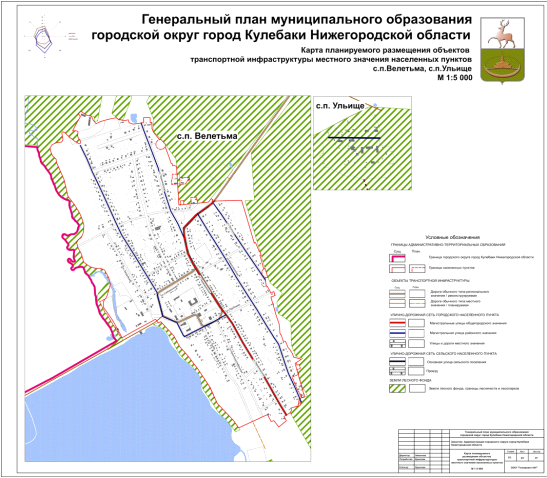Screen dimensions: 547x478
Task: Click the wind rose diagram
Action: 44,35
